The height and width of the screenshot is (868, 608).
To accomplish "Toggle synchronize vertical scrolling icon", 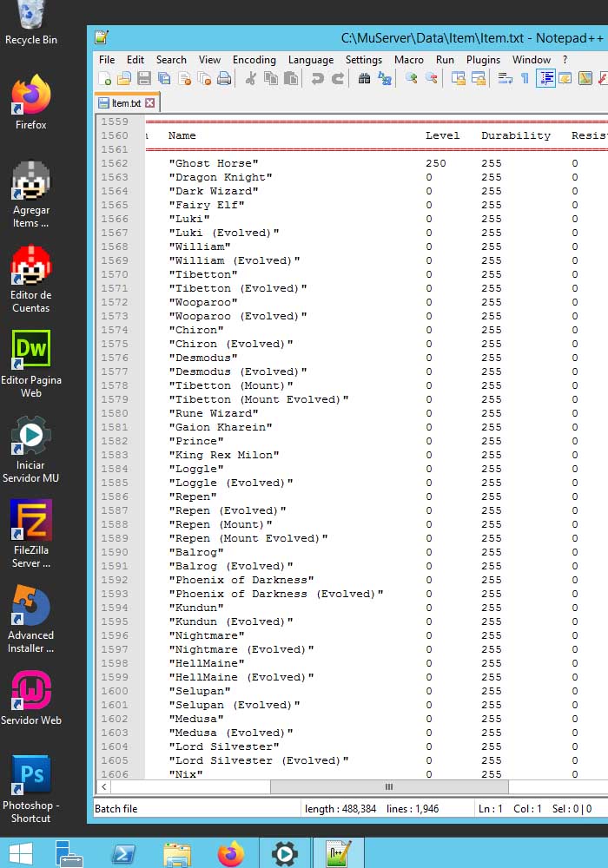I will [458, 79].
